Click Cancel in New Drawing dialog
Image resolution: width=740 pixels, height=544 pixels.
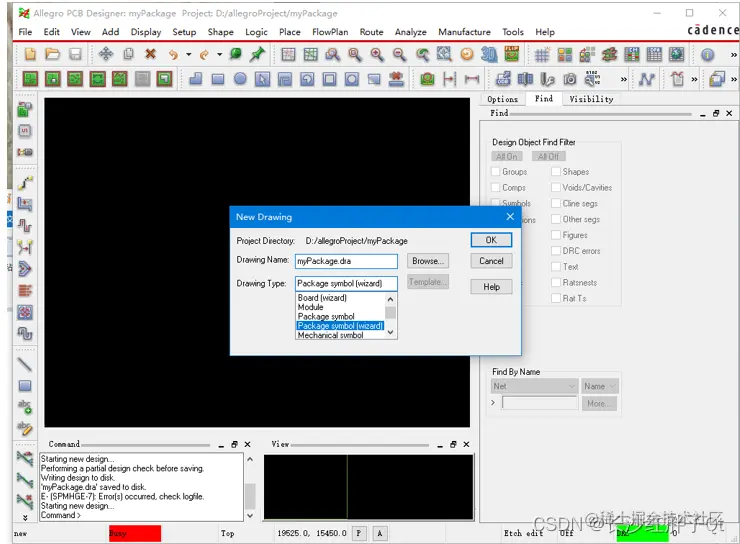pyautogui.click(x=491, y=261)
